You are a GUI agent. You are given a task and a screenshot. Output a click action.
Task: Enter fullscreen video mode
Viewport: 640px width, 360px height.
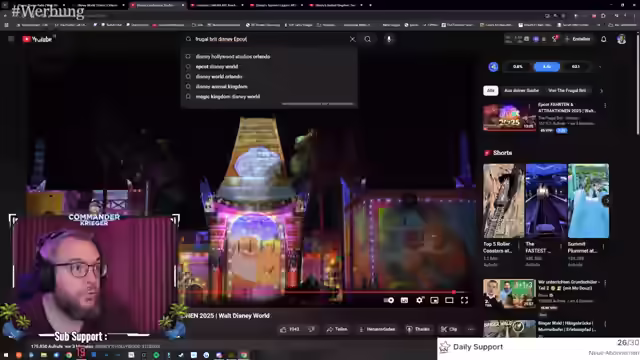pyautogui.click(x=464, y=300)
